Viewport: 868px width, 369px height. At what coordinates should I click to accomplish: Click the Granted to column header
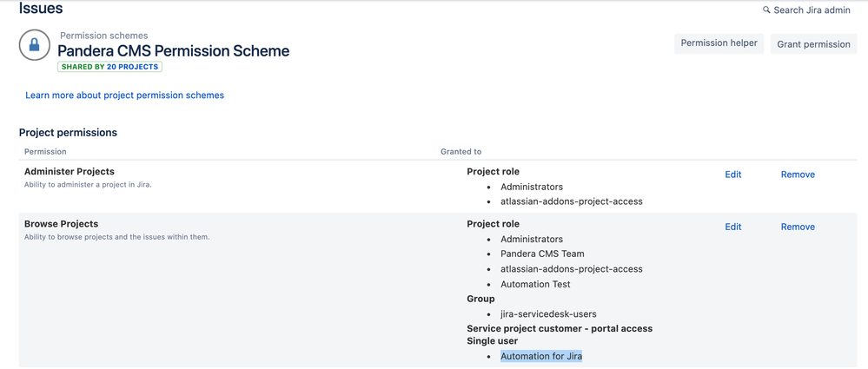tap(461, 152)
